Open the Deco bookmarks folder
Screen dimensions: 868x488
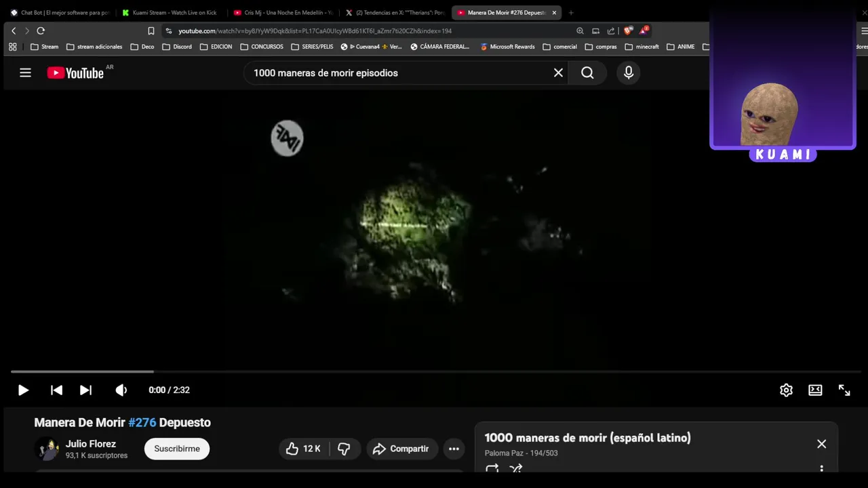(142, 47)
